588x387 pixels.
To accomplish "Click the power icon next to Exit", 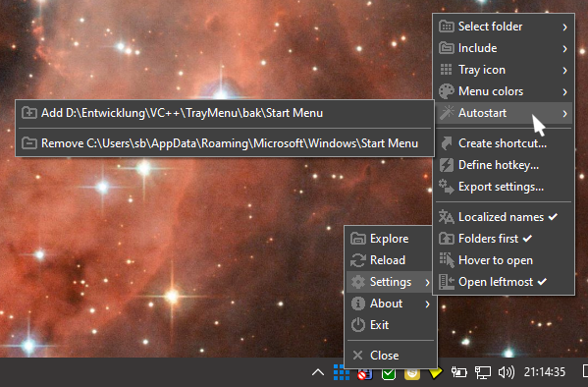I will click(357, 325).
